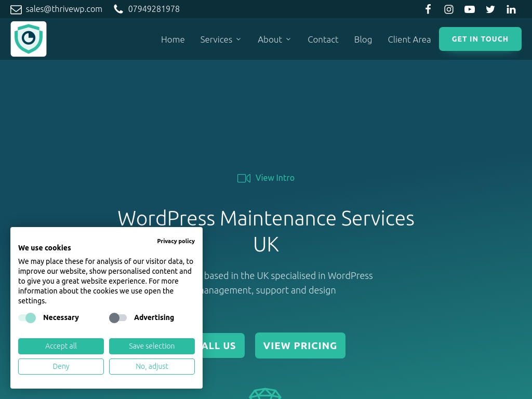Deny cookies
This screenshot has height=399, width=532.
[x=61, y=366]
